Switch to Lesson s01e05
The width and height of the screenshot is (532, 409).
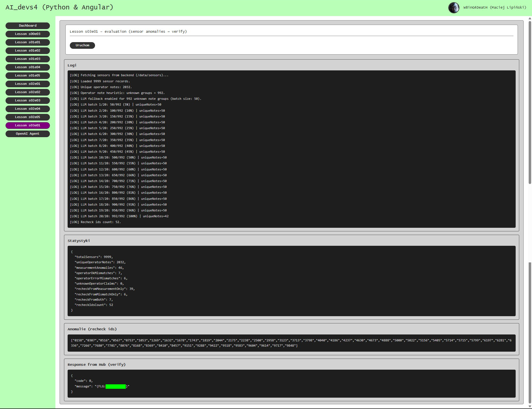click(x=28, y=75)
